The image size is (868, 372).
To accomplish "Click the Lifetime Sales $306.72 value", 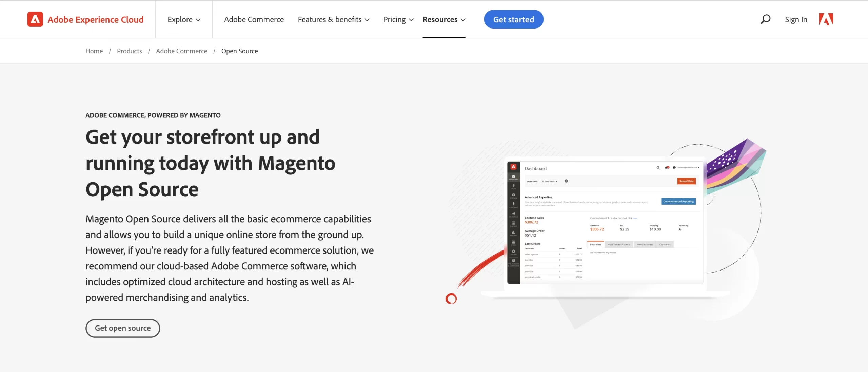I will (x=531, y=222).
